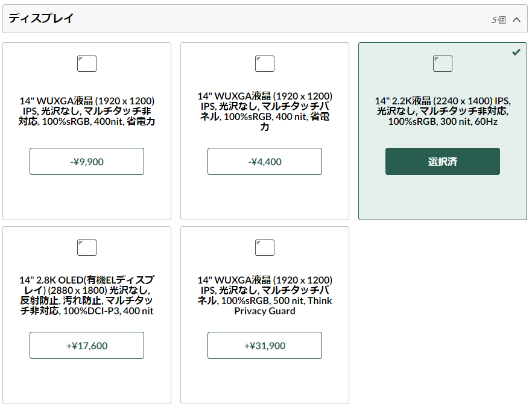Click display icon on 400 nit multi-touch WUXGA card
This screenshot has height=409, width=532.
pos(265,63)
